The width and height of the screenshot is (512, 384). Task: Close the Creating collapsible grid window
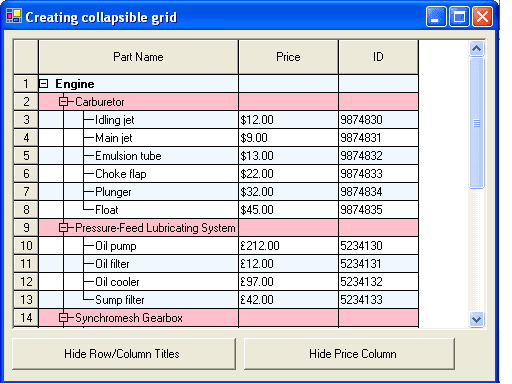pyautogui.click(x=482, y=16)
